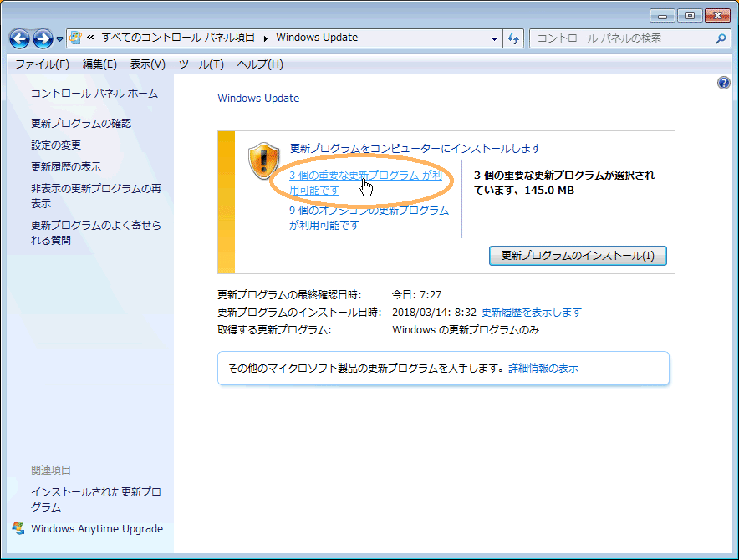This screenshot has height=560, width=739.
Task: Open the ツール(T) menu
Action: [x=201, y=64]
